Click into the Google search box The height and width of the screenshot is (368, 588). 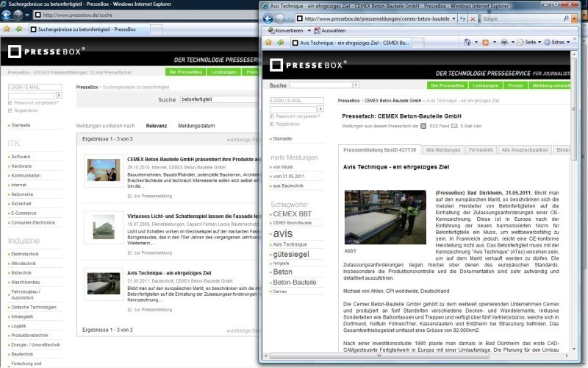pos(522,18)
